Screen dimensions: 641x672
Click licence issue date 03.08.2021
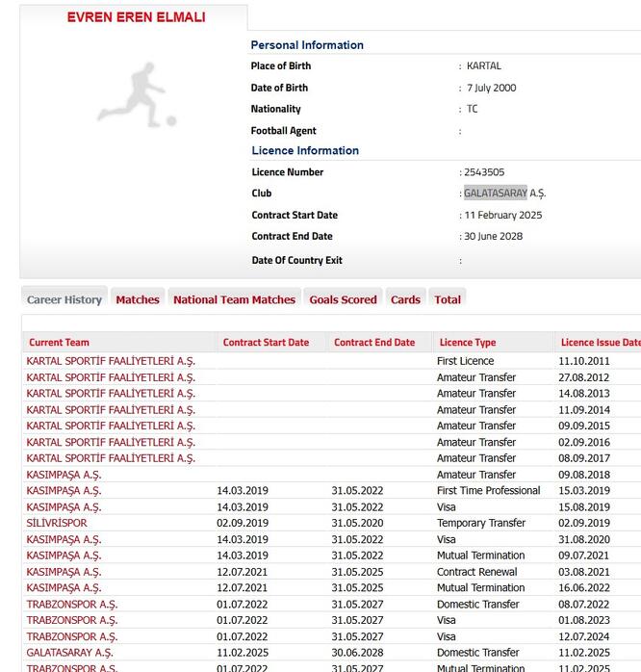(x=584, y=572)
